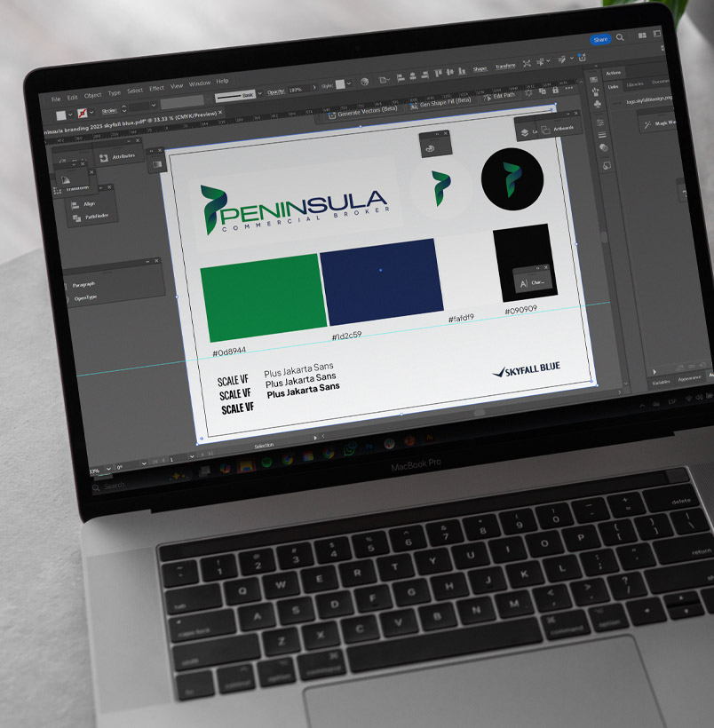Click the generative AI sparkle icon in control bar

tap(582, 58)
